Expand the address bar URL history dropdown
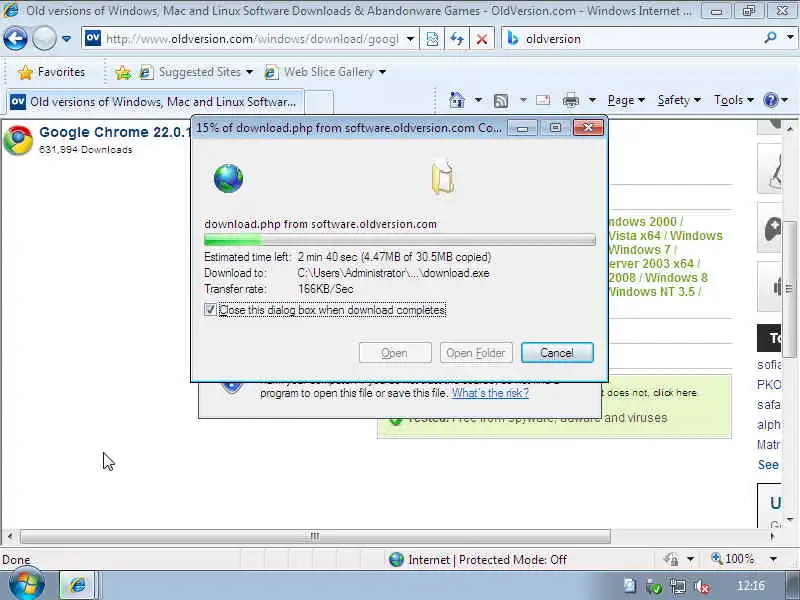Screen dimensions: 800x600 (x=410, y=39)
